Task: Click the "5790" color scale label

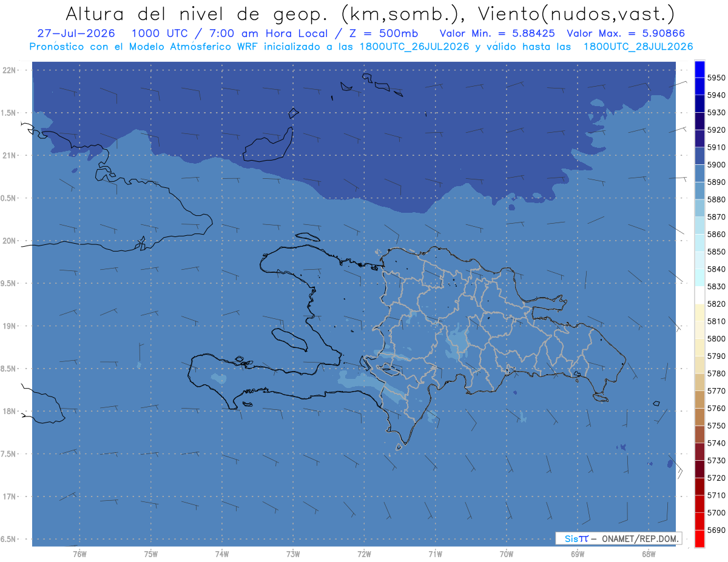Action: point(716,356)
